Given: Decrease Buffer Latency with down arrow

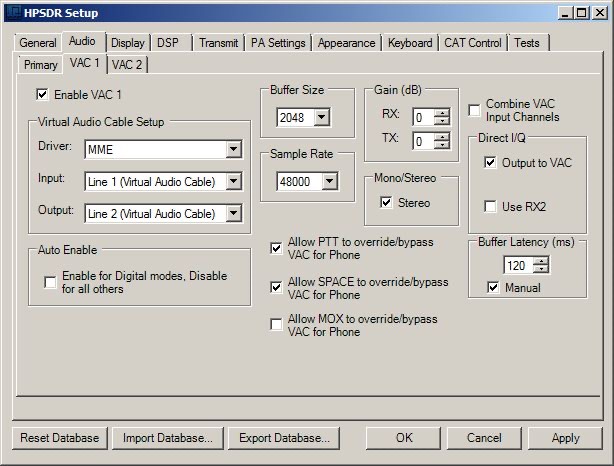Looking at the screenshot, I should 541,269.
